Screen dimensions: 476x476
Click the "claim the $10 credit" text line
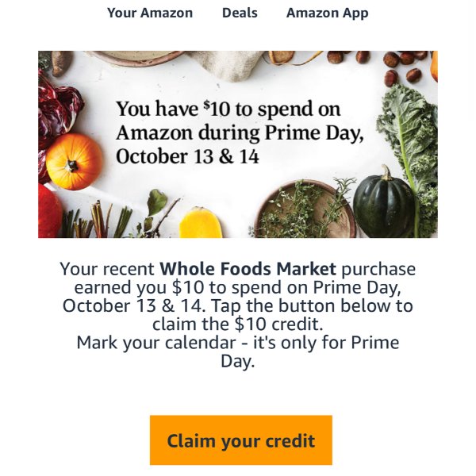237,324
